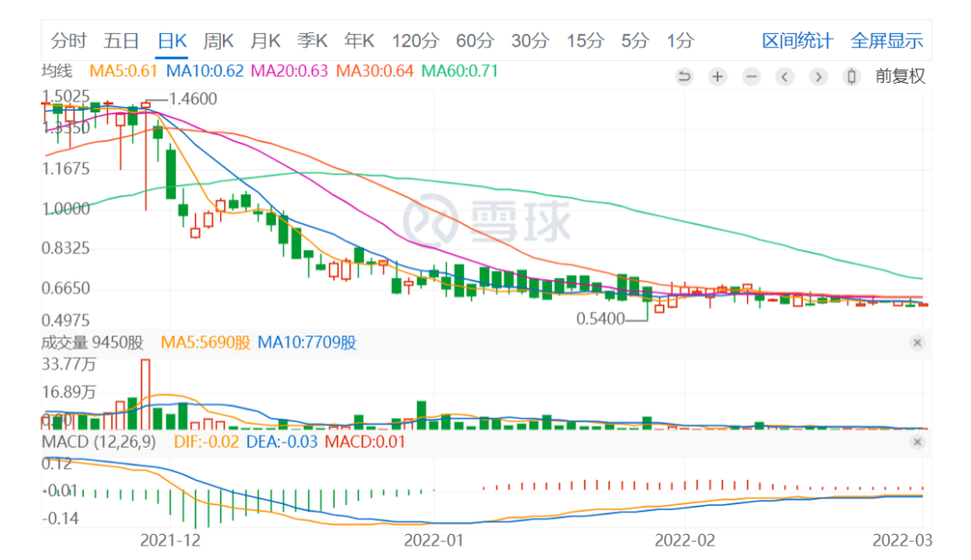The image size is (971, 560).
Task: Switch to 月K monthly chart tab
Action: pos(265,40)
